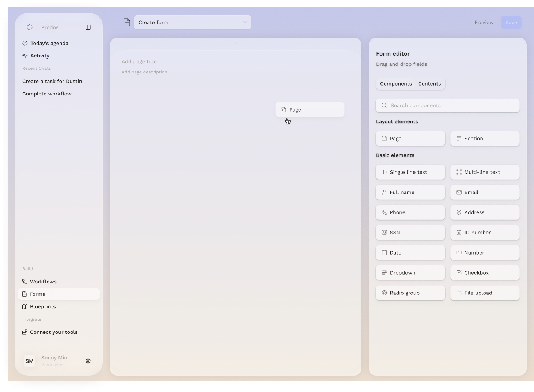Click the dragged Page chip on canvas
This screenshot has height=392, width=534.
coord(310,110)
